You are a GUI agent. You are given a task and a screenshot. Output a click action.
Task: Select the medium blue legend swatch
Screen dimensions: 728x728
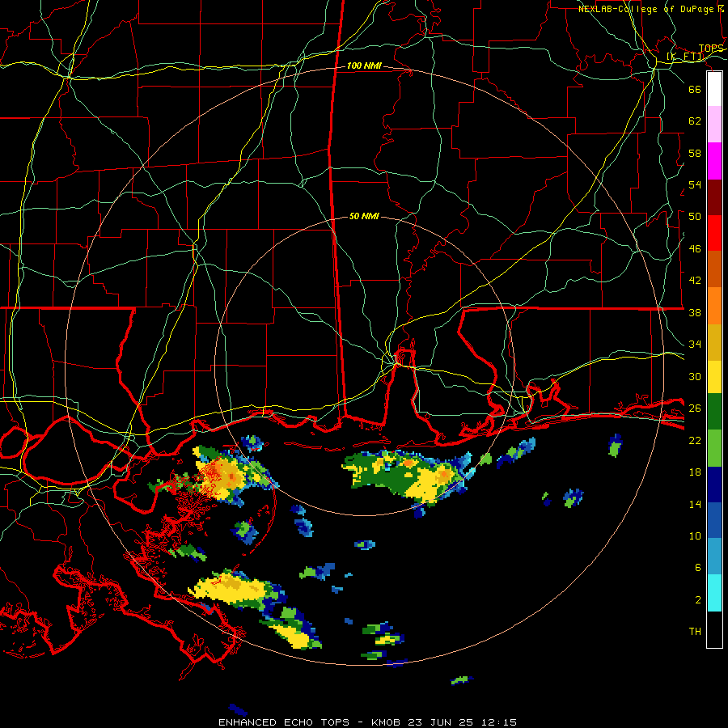tap(714, 520)
